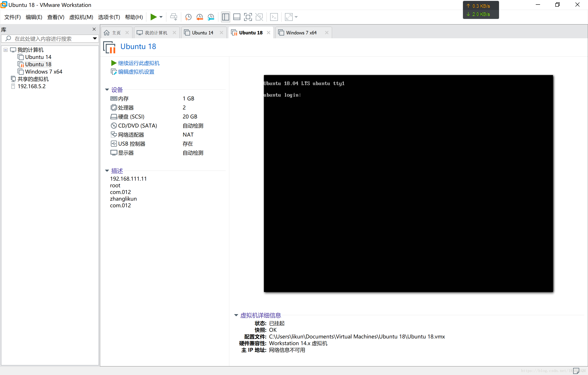Open the 帮助(H) menu
This screenshot has height=375, width=588.
pos(134,17)
